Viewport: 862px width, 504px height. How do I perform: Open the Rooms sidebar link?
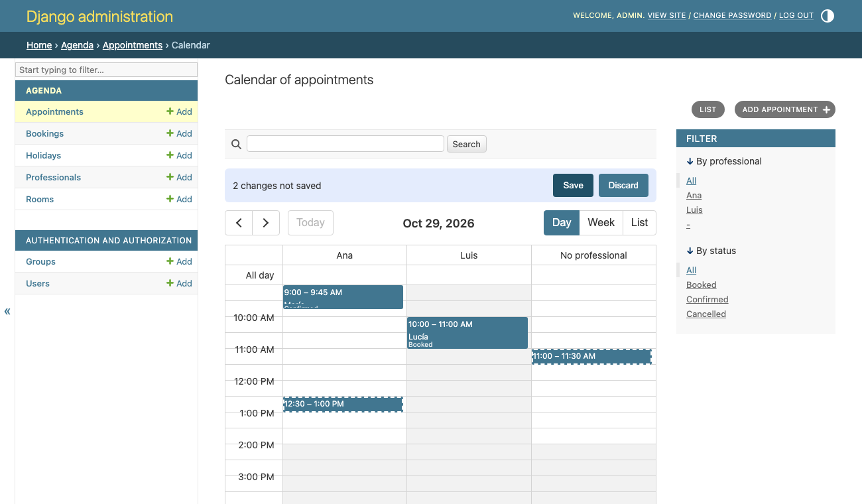[x=40, y=199]
